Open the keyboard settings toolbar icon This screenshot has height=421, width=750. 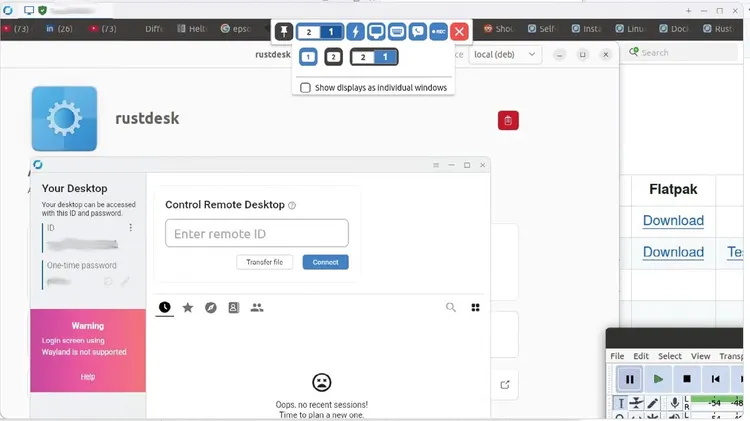(397, 32)
